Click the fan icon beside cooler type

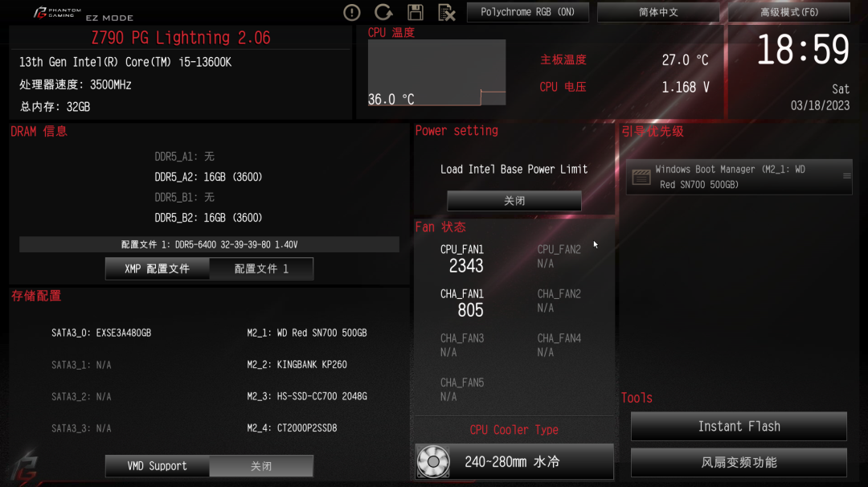point(433,461)
